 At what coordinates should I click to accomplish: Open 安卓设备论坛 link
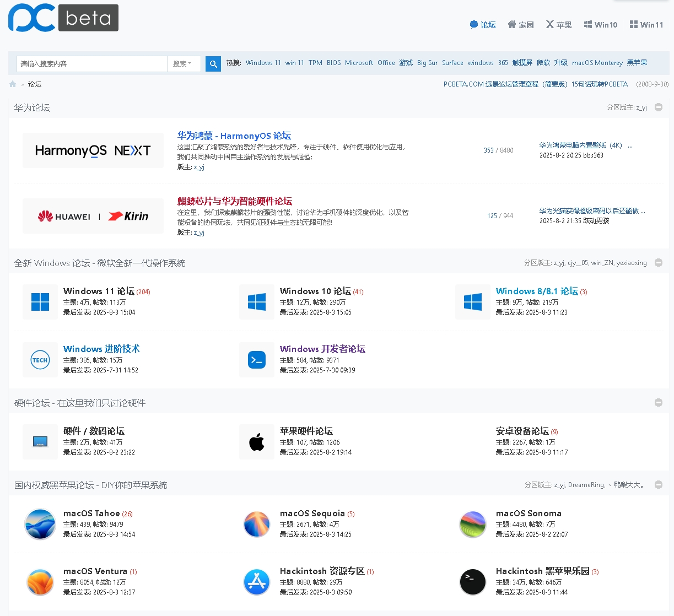[x=522, y=431]
